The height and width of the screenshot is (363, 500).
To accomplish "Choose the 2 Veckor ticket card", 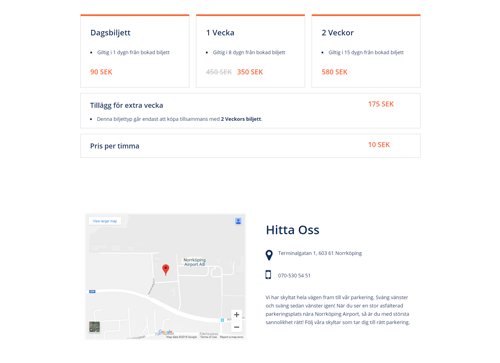I will coord(366,51).
